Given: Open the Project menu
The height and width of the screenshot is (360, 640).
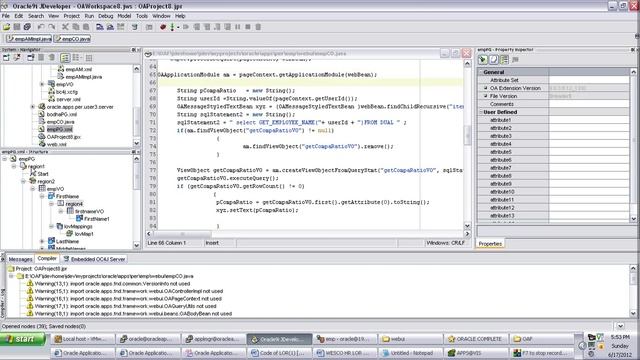Looking at the screenshot, I should [71, 16].
